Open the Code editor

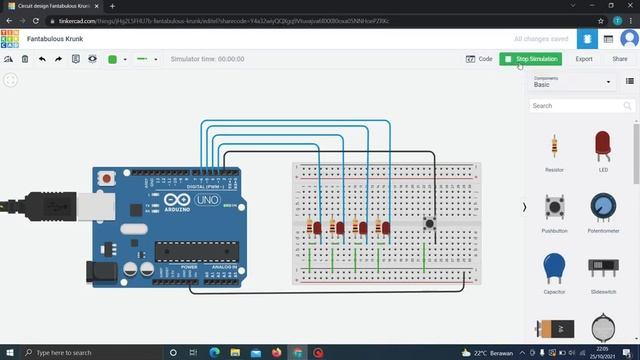coord(479,59)
